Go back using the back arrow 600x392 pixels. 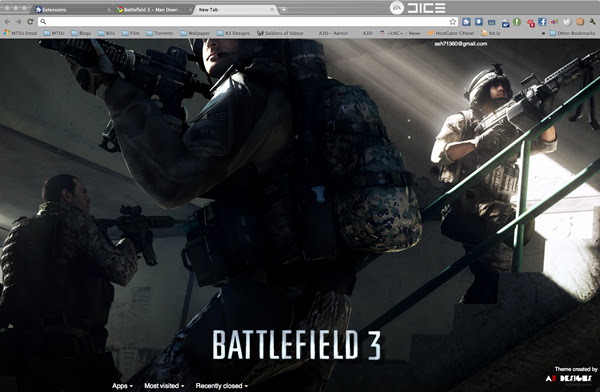click(7, 22)
